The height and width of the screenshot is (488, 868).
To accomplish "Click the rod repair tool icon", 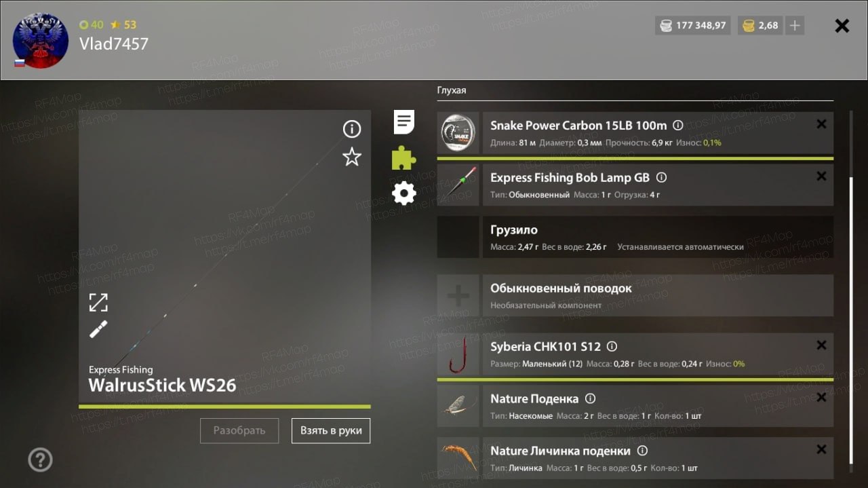I will pyautogui.click(x=98, y=329).
